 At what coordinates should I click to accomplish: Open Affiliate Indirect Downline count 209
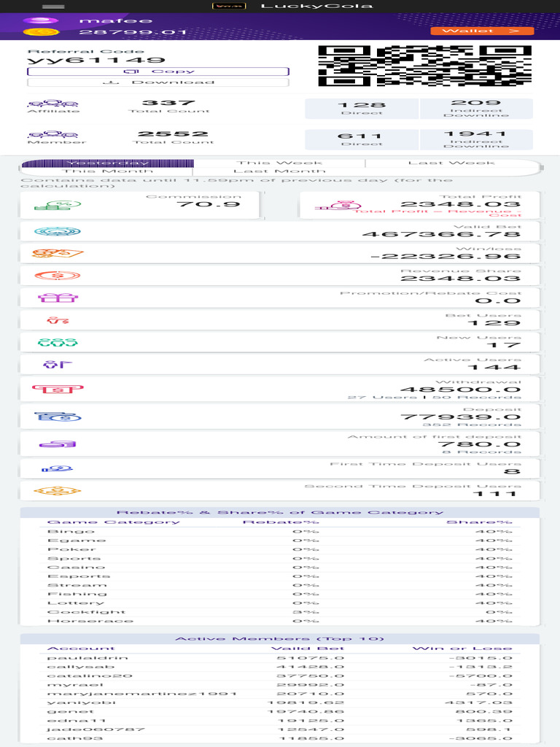[x=475, y=109]
